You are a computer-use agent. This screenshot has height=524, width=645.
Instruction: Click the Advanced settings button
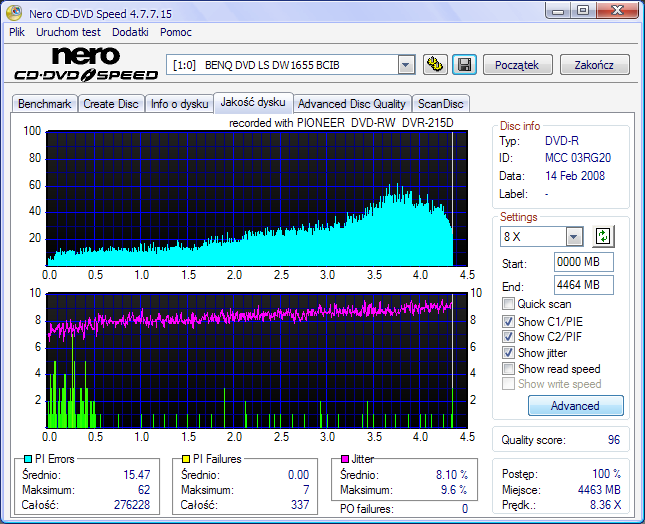pyautogui.click(x=575, y=406)
